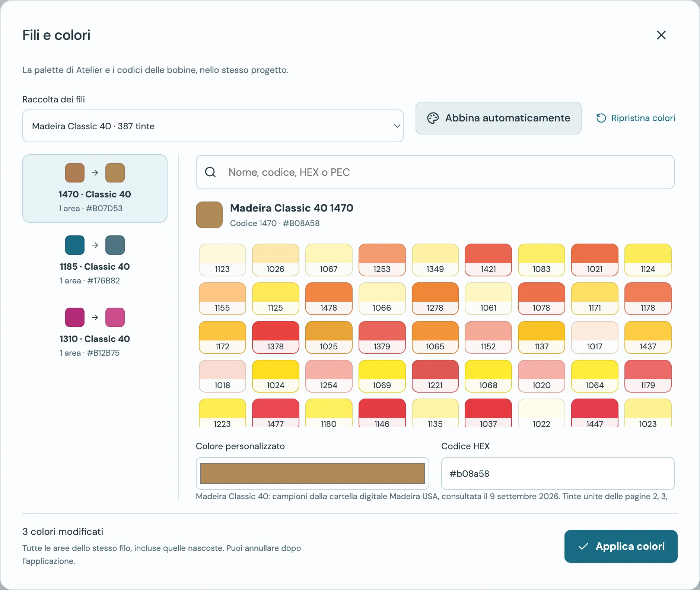Image resolution: width=700 pixels, height=590 pixels.
Task: Pick thread swatch 1026
Action: pyautogui.click(x=276, y=260)
